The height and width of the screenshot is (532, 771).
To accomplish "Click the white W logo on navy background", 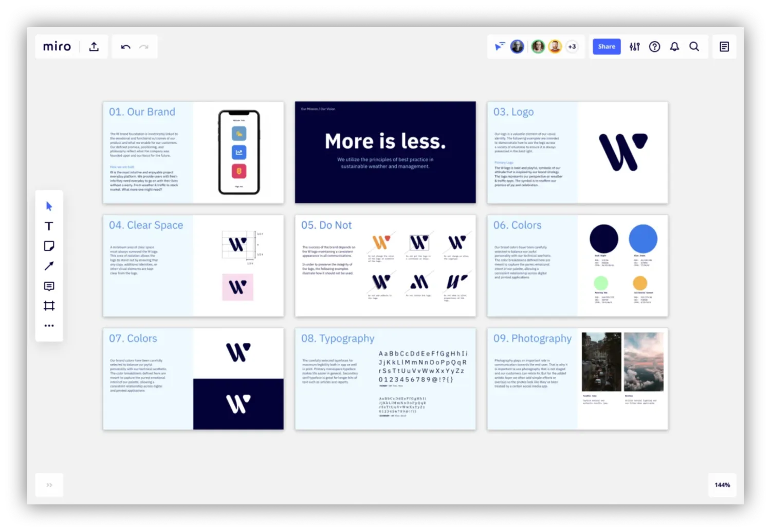I will (238, 404).
